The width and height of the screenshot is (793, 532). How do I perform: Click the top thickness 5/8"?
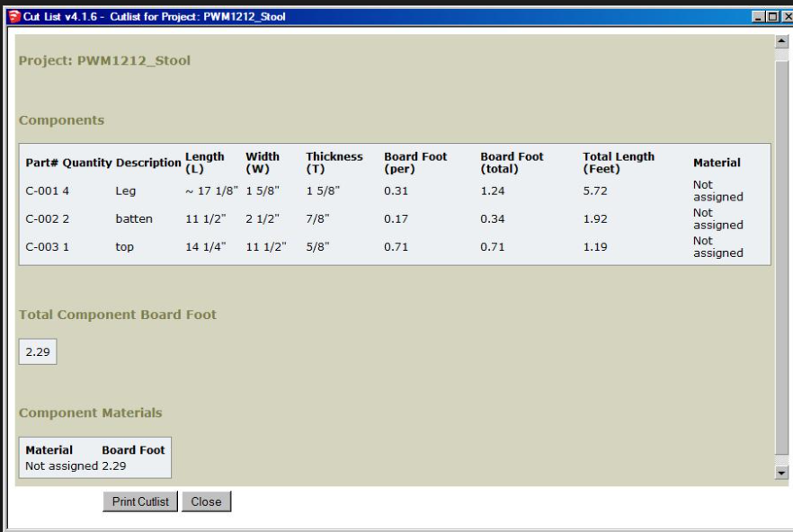317,247
